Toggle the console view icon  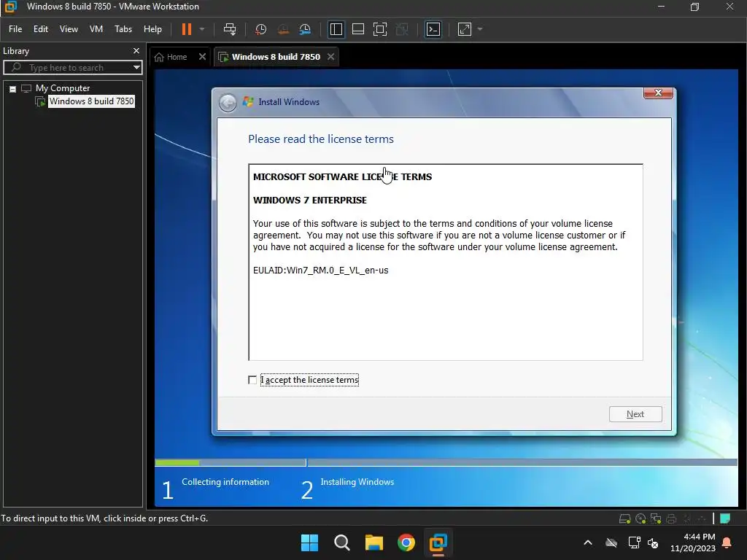433,29
